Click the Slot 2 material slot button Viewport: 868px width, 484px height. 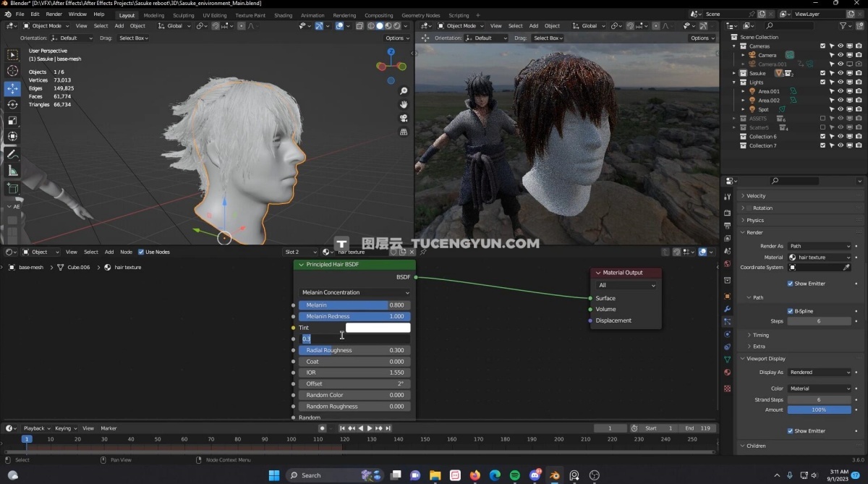click(300, 252)
